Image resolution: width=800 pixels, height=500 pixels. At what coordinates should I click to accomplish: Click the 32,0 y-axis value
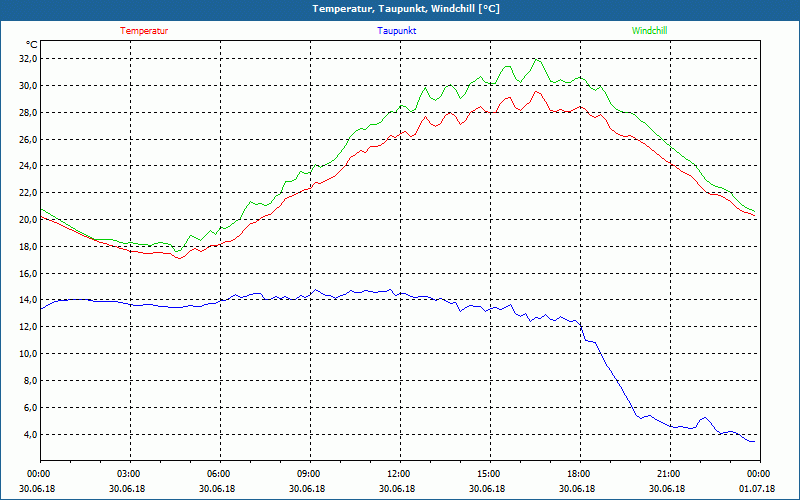click(28, 59)
